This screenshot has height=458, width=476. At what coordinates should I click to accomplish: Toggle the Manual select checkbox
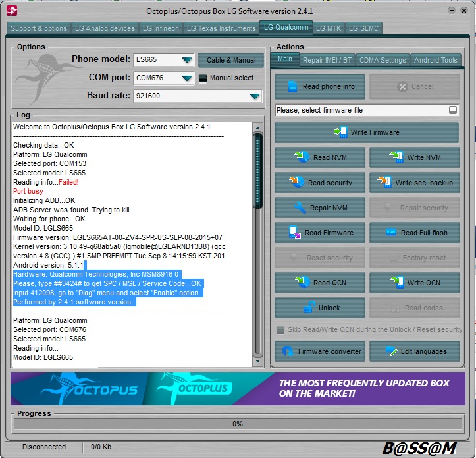coord(203,78)
